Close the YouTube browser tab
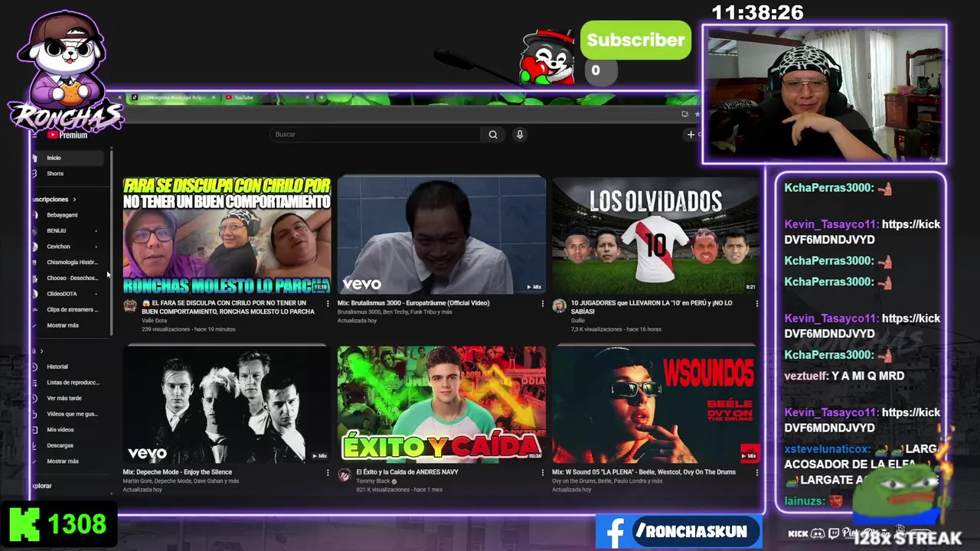Image resolution: width=980 pixels, height=551 pixels. tap(307, 97)
